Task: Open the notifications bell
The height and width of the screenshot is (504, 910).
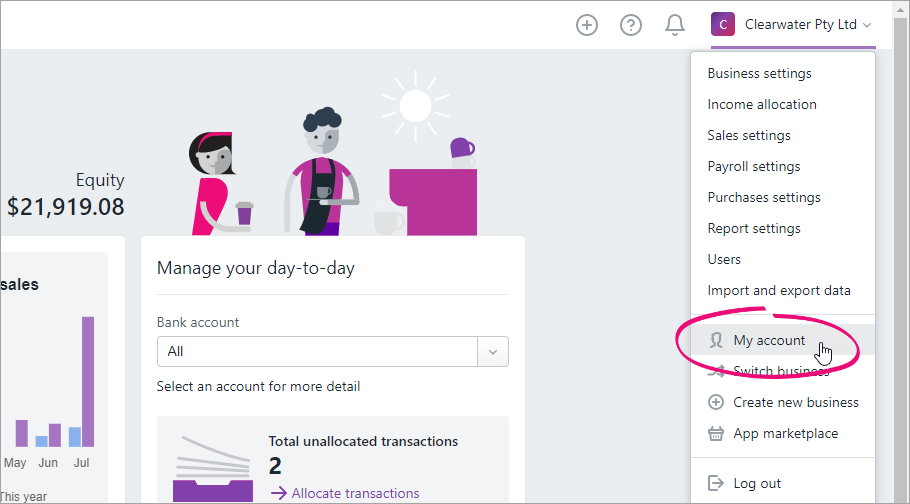Action: [675, 25]
